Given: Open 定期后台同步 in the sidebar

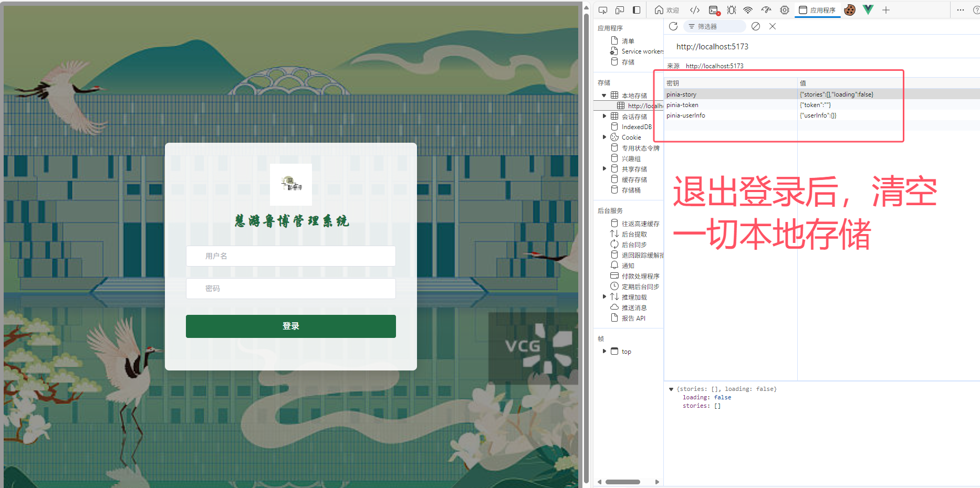Looking at the screenshot, I should click(x=640, y=287).
